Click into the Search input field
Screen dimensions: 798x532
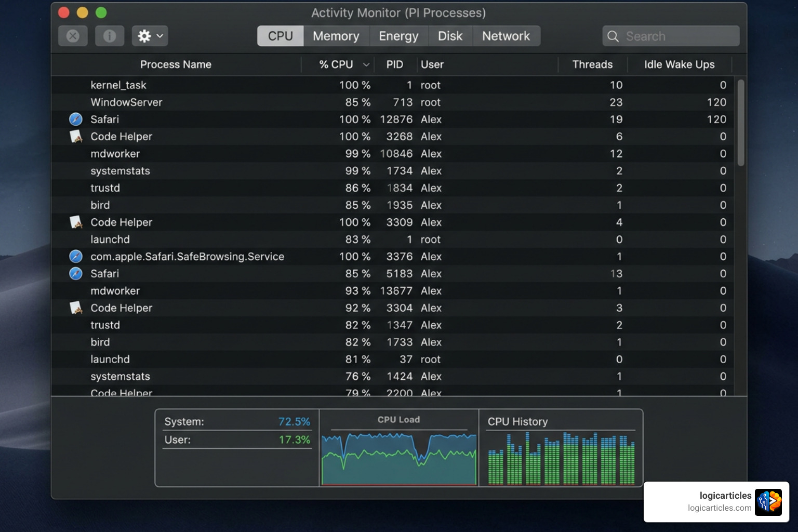pyautogui.click(x=671, y=36)
